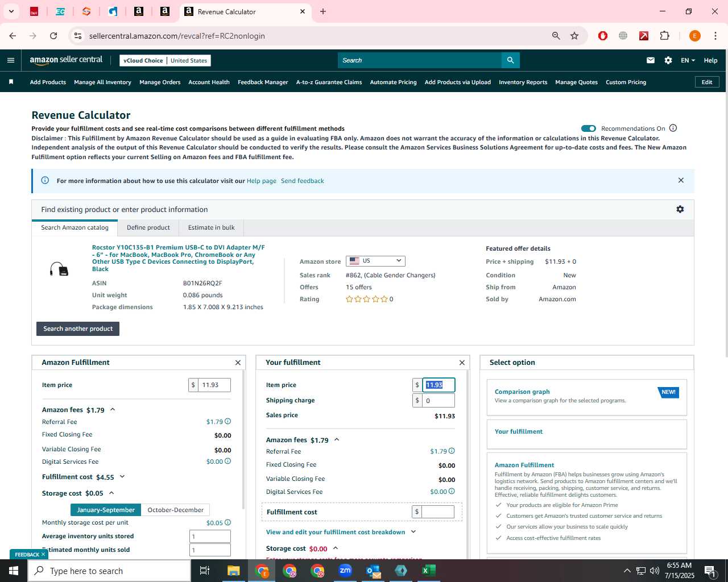Open the Seller Central hamburger menu
Screen dimensions: 728x582
pyautogui.click(x=11, y=60)
